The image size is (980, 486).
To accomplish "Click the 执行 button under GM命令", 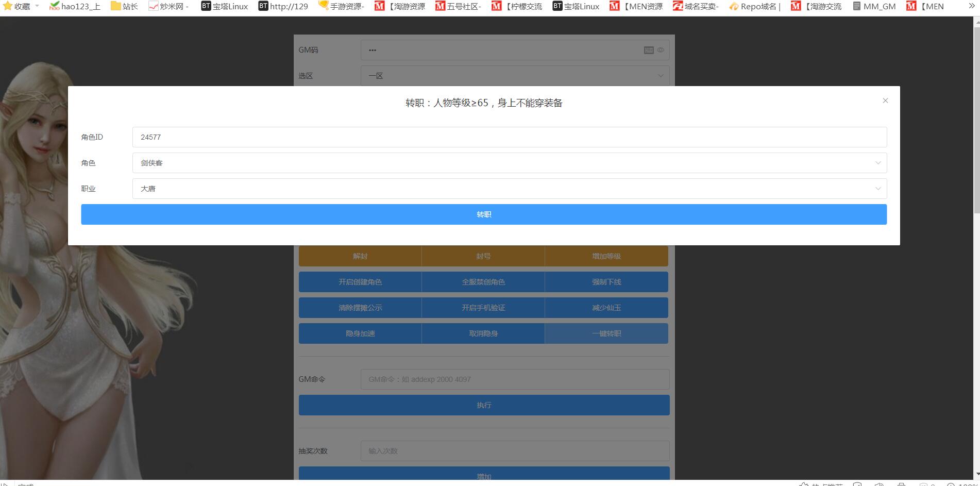I will click(x=484, y=405).
